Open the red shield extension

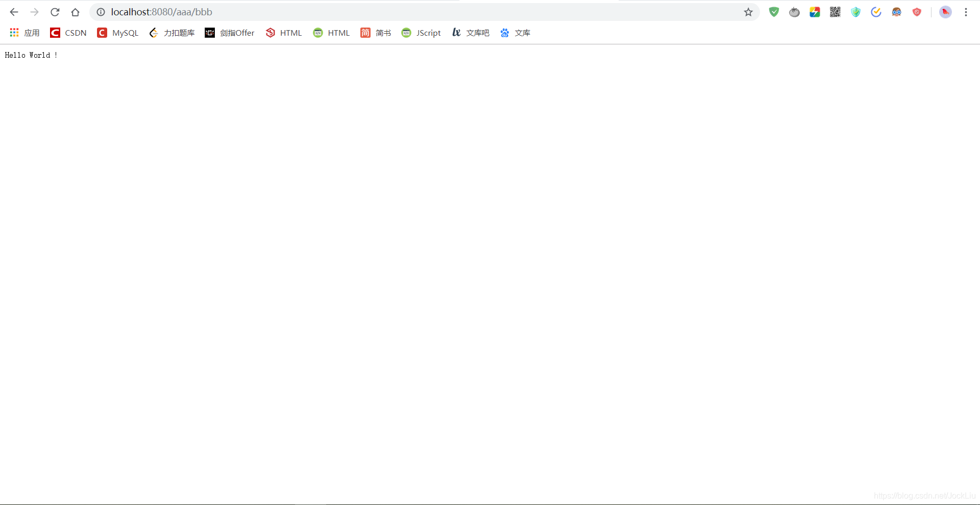[x=917, y=12]
